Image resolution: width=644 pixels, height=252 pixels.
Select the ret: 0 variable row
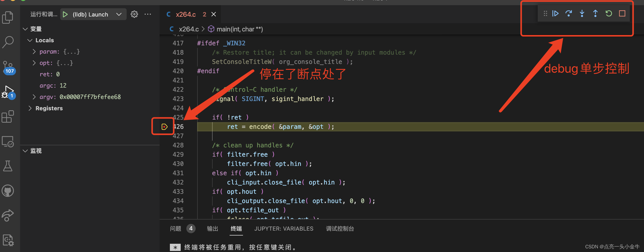[90, 74]
